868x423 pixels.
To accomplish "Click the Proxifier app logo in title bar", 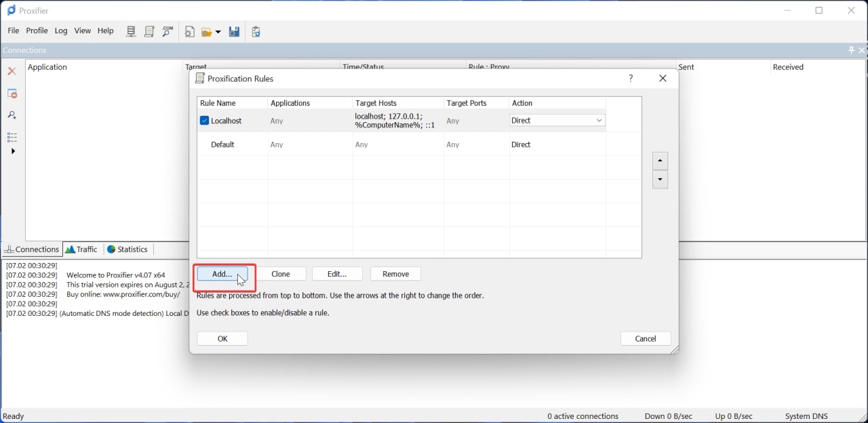I will click(x=11, y=10).
